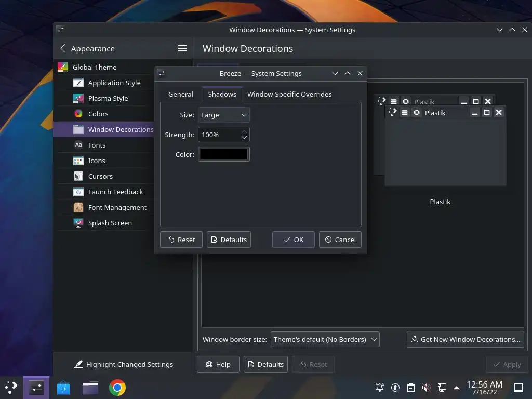The image size is (532, 399).
Task: Confirm with the OK button
Action: coord(294,240)
